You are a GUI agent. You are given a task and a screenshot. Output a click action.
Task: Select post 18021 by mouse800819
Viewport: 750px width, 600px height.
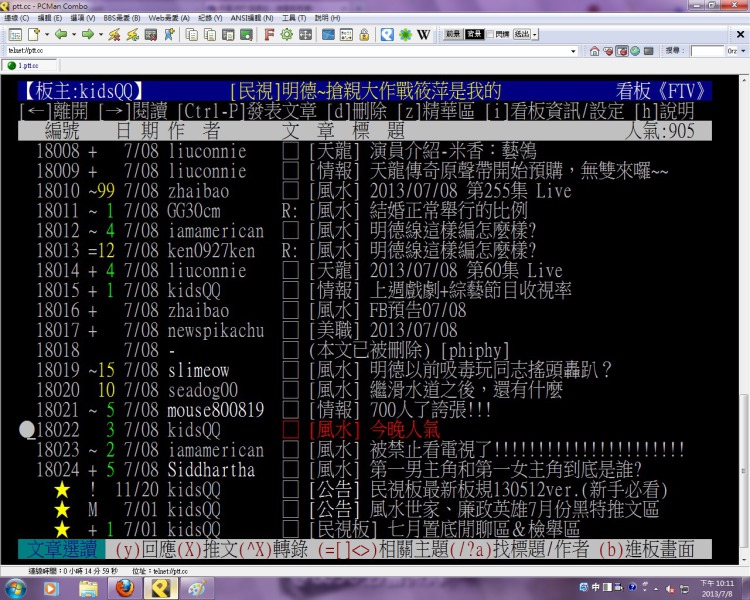pyautogui.click(x=364, y=410)
